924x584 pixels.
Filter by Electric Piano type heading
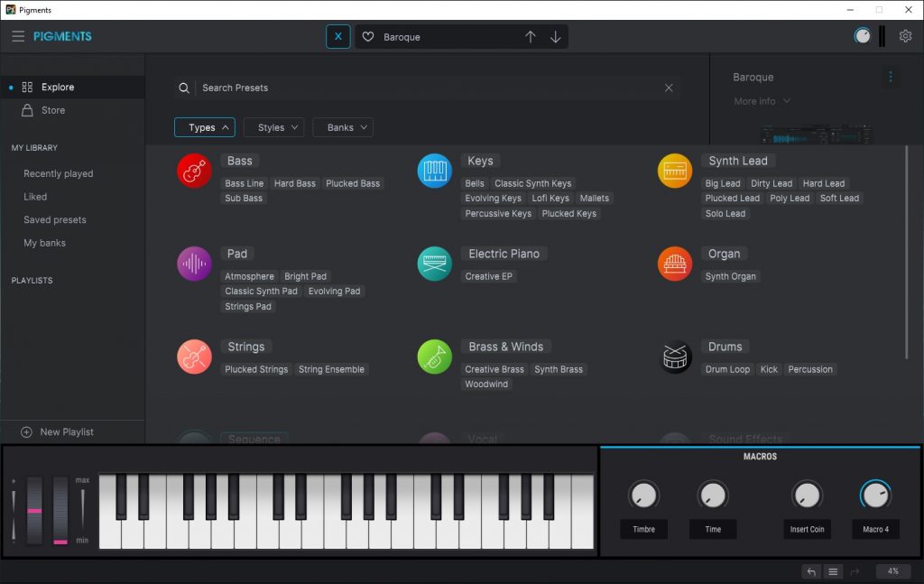[x=504, y=254]
